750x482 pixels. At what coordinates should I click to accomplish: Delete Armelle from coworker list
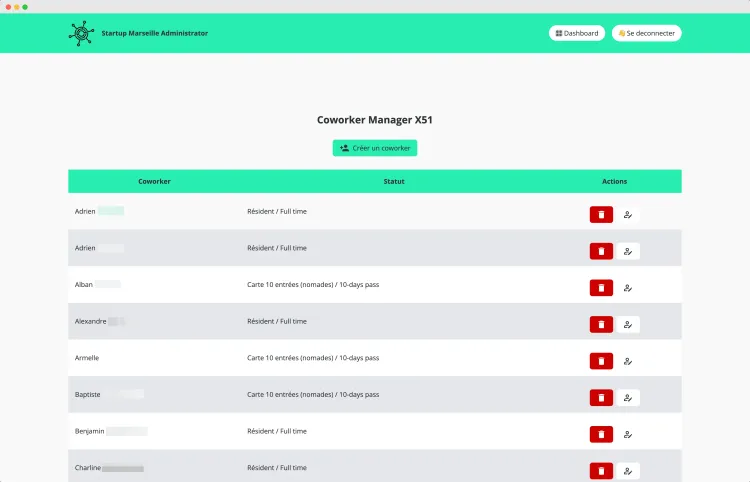point(601,361)
